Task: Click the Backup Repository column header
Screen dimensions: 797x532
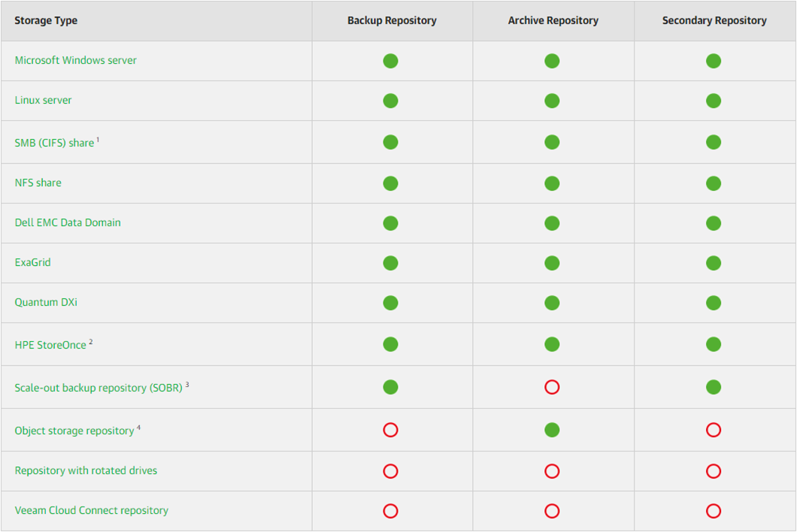Action: pyautogui.click(x=392, y=21)
